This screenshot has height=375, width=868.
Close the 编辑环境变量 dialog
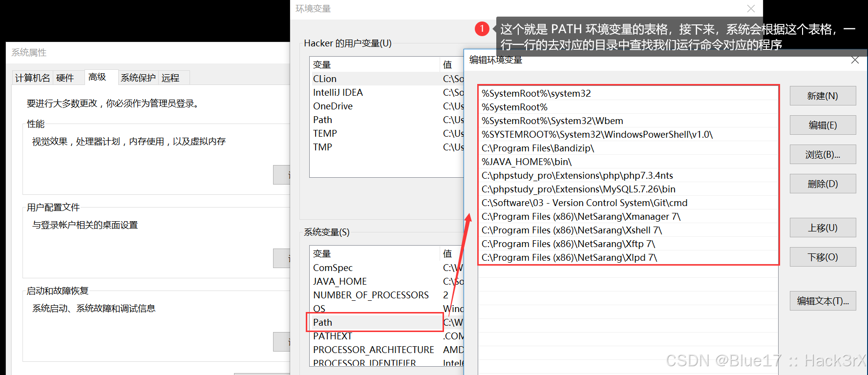(x=855, y=60)
